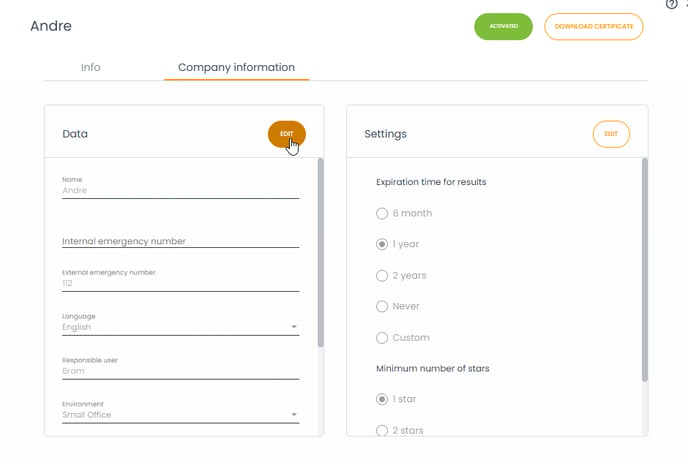Viewport: 688px width, 460px height.
Task: Click the Internal emergency number field
Action: [x=180, y=240]
